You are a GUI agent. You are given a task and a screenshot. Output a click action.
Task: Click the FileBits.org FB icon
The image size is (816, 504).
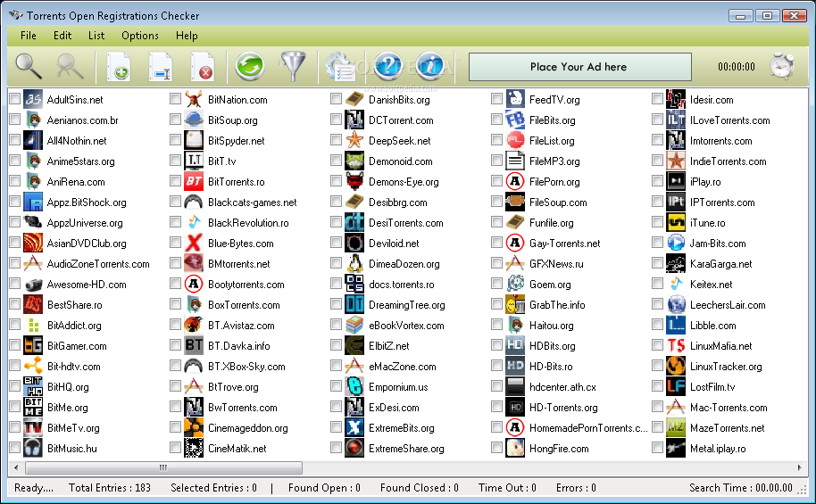(x=515, y=120)
